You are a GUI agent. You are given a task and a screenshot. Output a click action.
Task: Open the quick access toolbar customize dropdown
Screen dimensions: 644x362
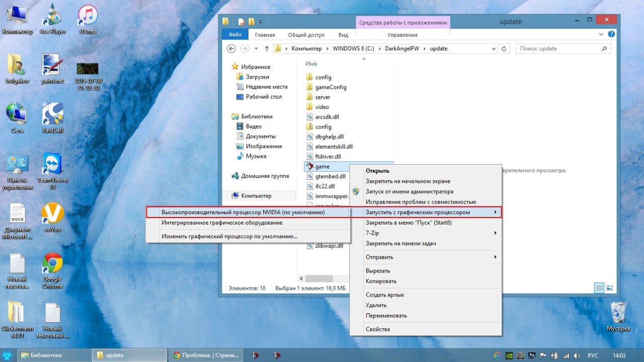(x=261, y=22)
